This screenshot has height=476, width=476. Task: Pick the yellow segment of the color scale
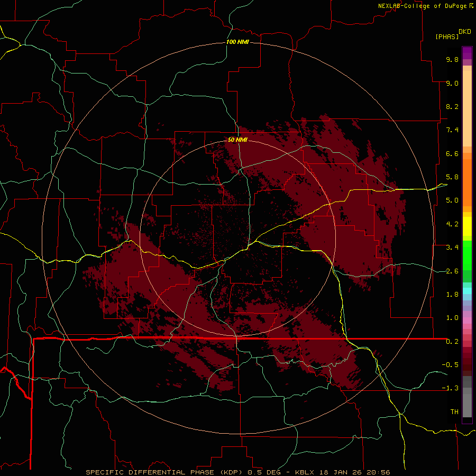point(467,226)
